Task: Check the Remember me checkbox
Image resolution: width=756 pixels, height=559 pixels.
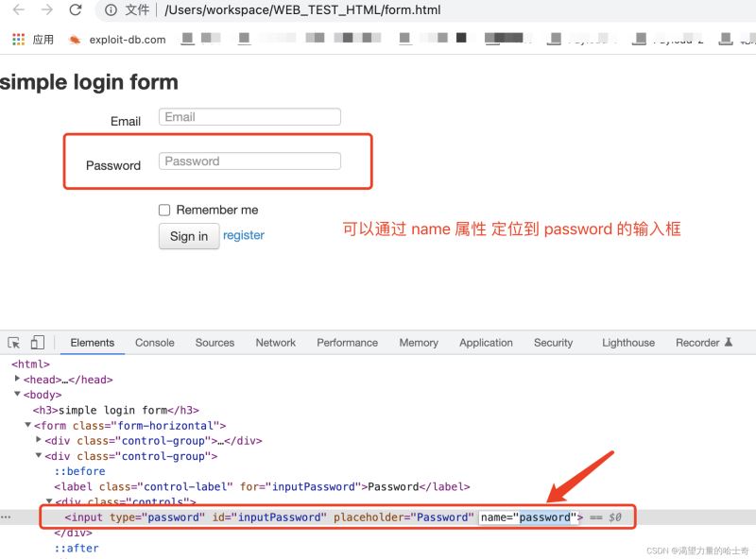Action: click(164, 210)
